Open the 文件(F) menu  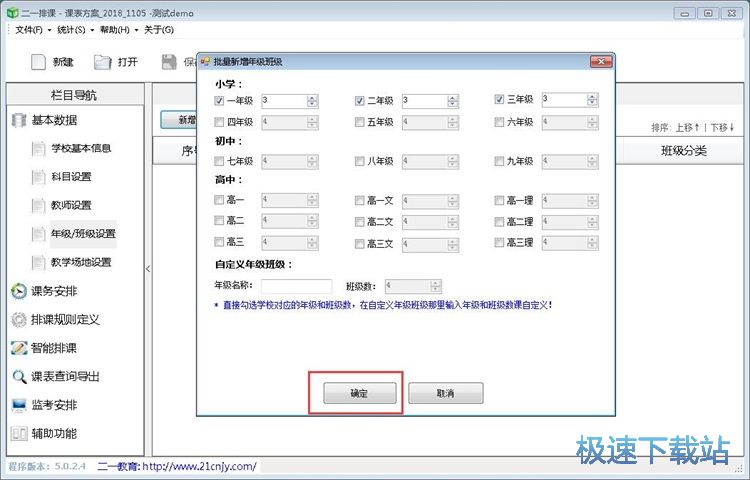(29, 30)
